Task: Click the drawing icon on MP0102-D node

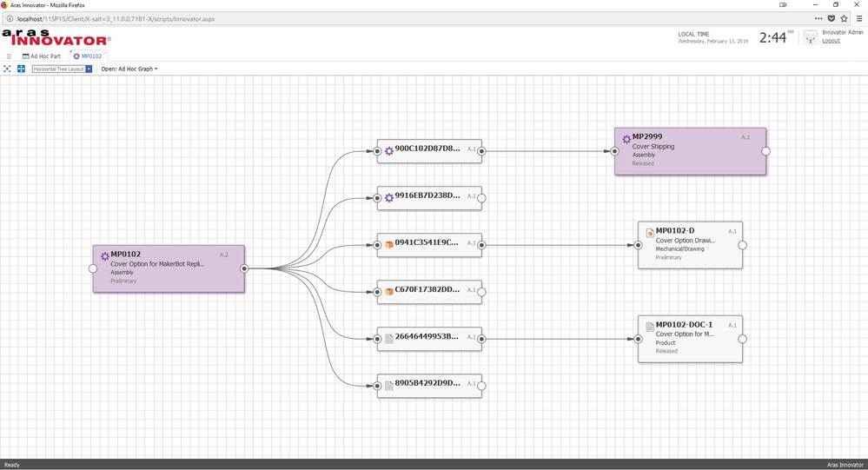Action: click(x=649, y=233)
